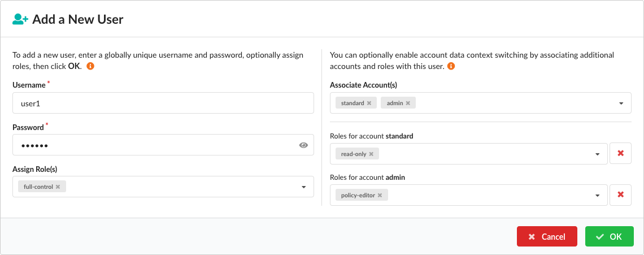Remove the 'policy-editor' role tag
This screenshot has width=644, height=255.
click(380, 196)
